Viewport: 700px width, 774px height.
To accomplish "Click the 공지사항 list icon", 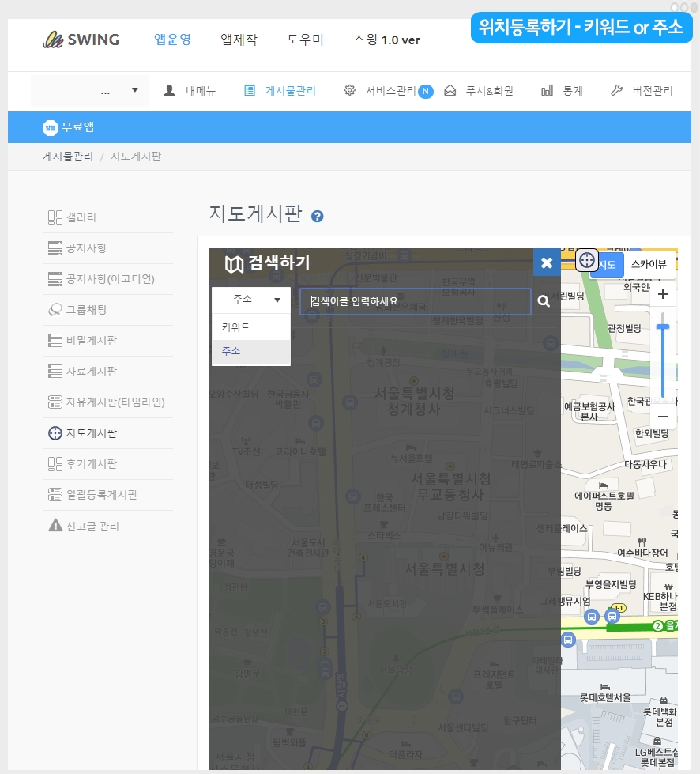I will (55, 247).
